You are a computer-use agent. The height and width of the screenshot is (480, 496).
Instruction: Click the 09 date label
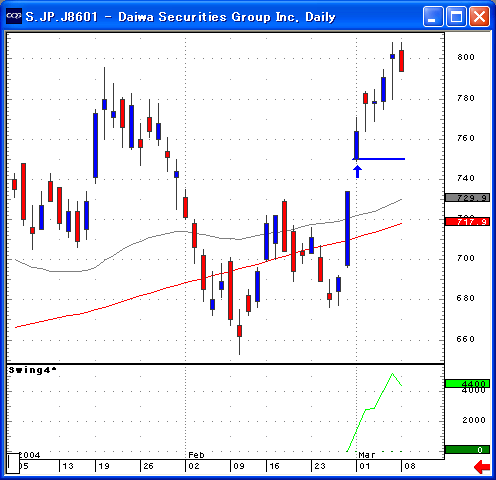pyautogui.click(x=239, y=466)
